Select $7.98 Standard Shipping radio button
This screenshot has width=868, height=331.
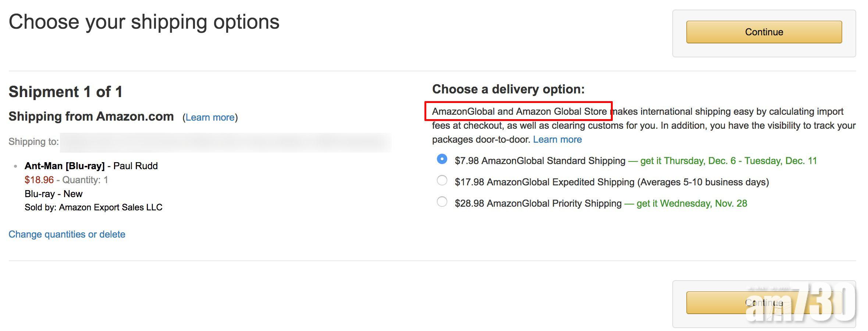442,159
